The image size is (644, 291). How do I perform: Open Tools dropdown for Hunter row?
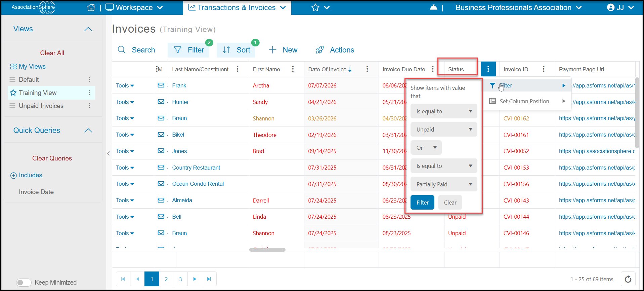(x=125, y=102)
